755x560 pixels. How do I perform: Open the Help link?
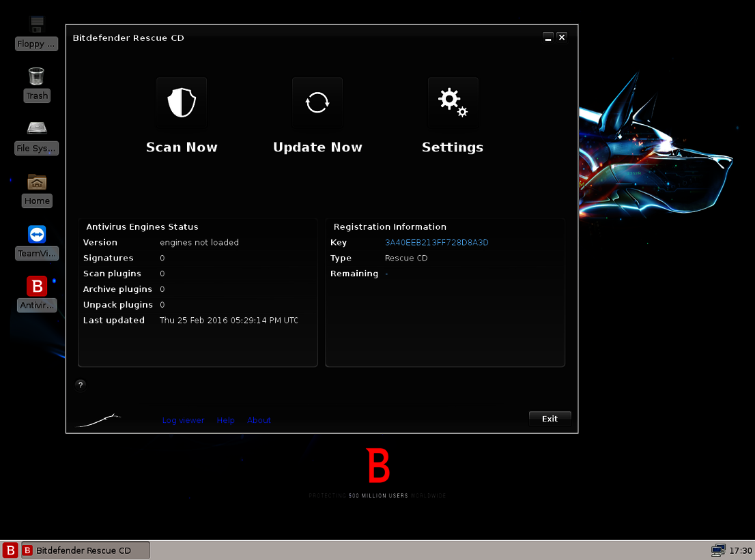click(225, 420)
